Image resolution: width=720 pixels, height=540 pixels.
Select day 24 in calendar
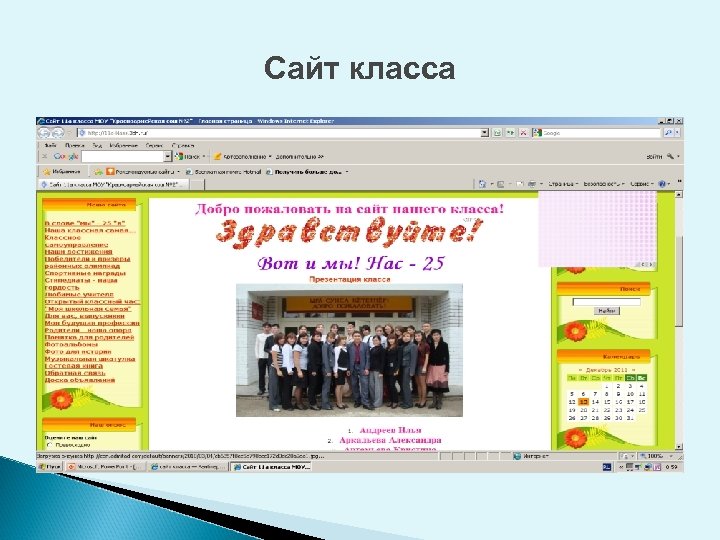(x=630, y=410)
